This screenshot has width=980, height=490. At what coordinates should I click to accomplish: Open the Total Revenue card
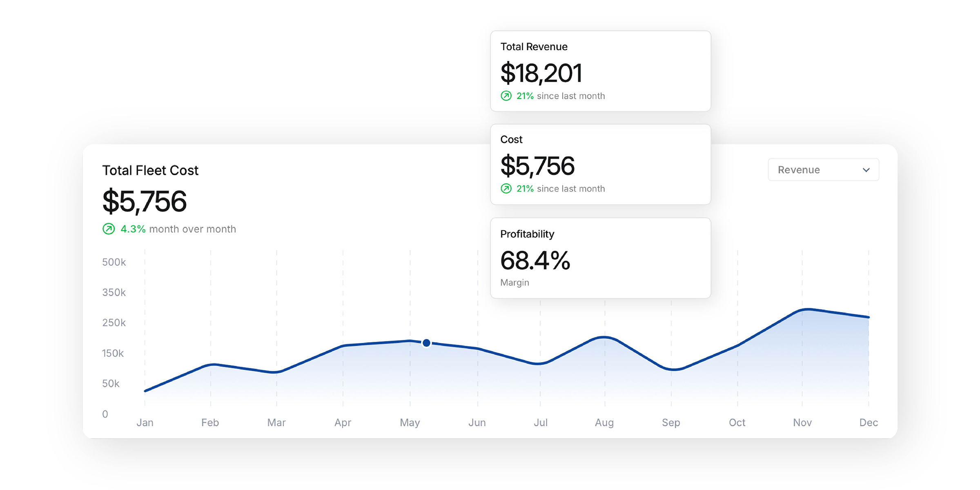click(x=600, y=71)
